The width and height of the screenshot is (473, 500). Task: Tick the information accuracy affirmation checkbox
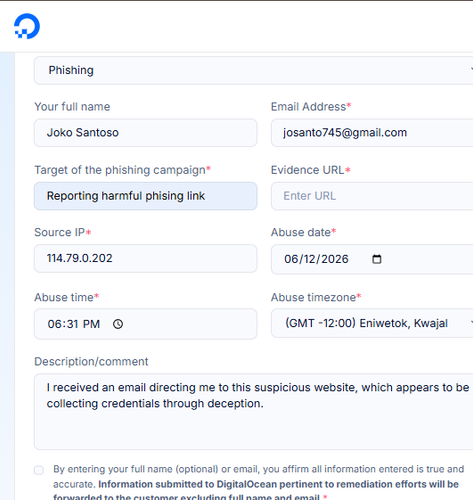[39, 470]
